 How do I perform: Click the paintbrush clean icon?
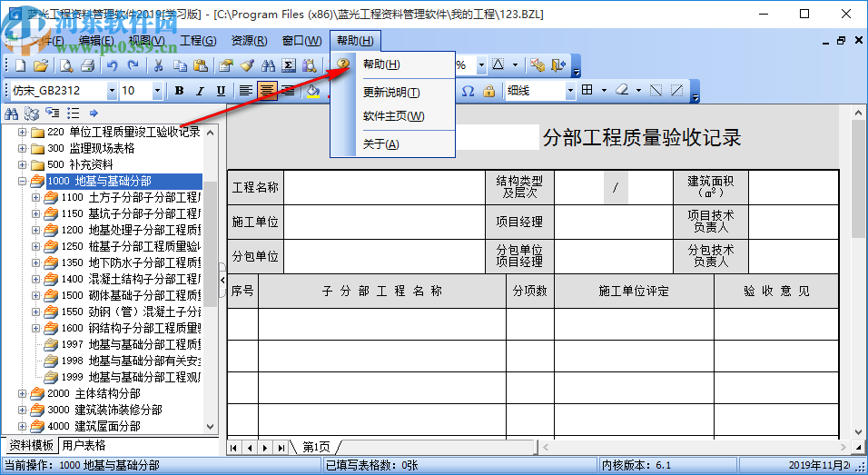tap(247, 65)
